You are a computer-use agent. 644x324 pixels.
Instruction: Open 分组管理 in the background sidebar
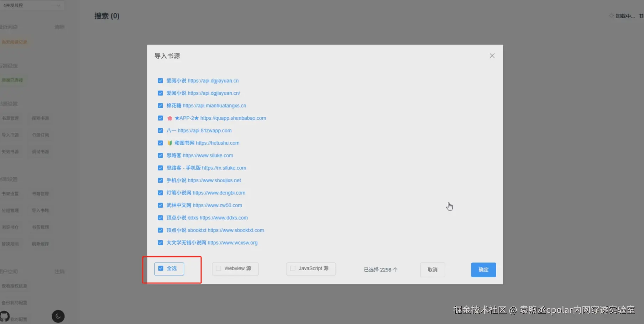[x=10, y=210]
